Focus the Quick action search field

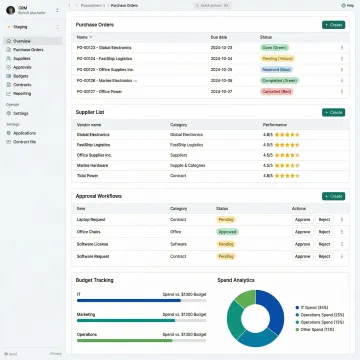pos(213,6)
